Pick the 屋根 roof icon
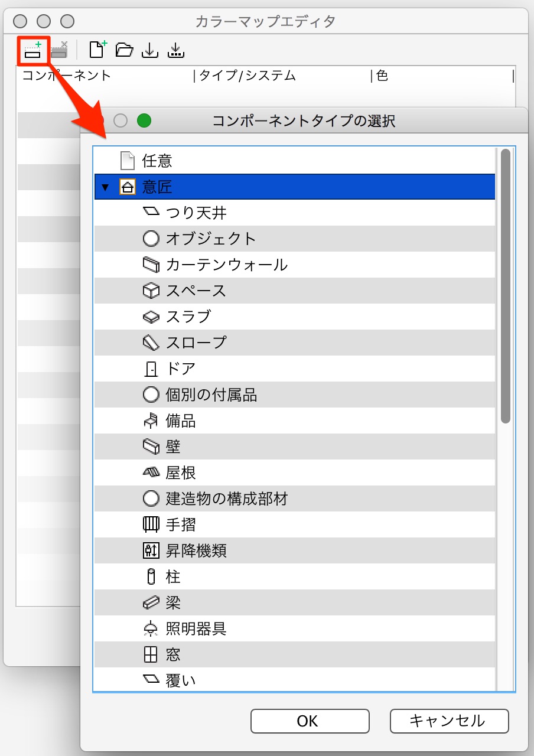Screen dimensions: 534x756 (151, 472)
